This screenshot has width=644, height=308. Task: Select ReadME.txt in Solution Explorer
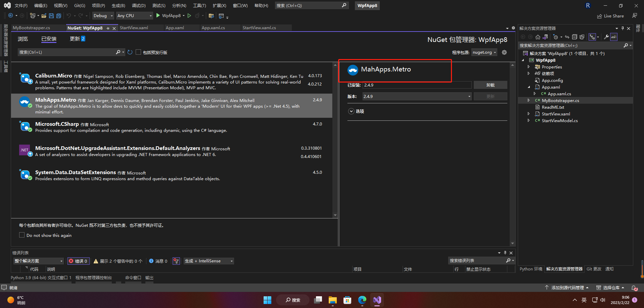click(x=553, y=107)
